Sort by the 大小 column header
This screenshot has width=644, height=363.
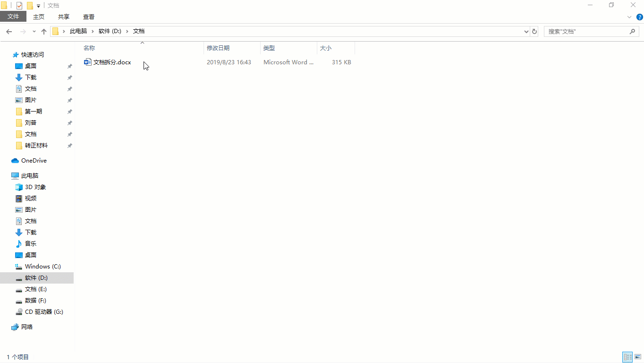[x=336, y=48]
